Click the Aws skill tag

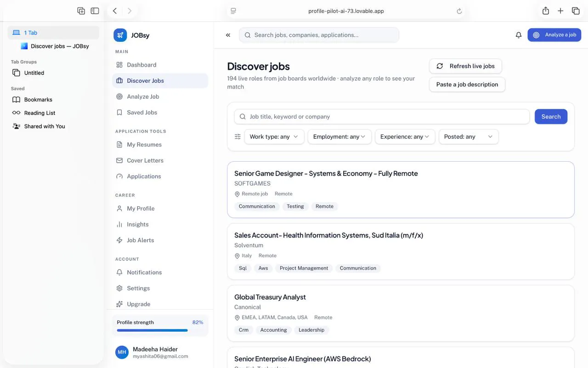[x=263, y=268]
